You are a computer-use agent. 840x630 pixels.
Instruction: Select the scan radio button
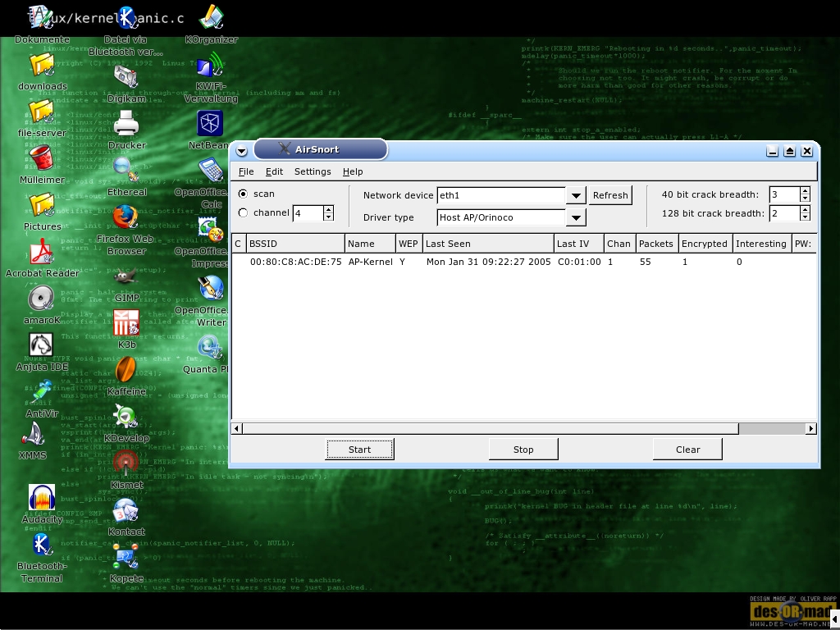click(243, 194)
